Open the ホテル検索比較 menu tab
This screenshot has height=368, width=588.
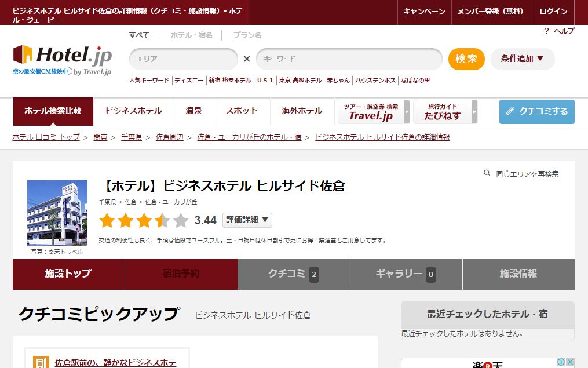point(53,111)
